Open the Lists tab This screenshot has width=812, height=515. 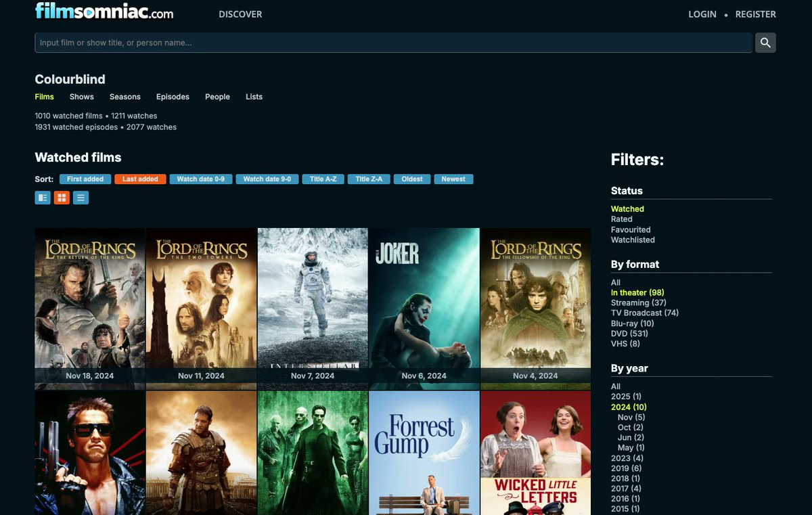coord(254,97)
